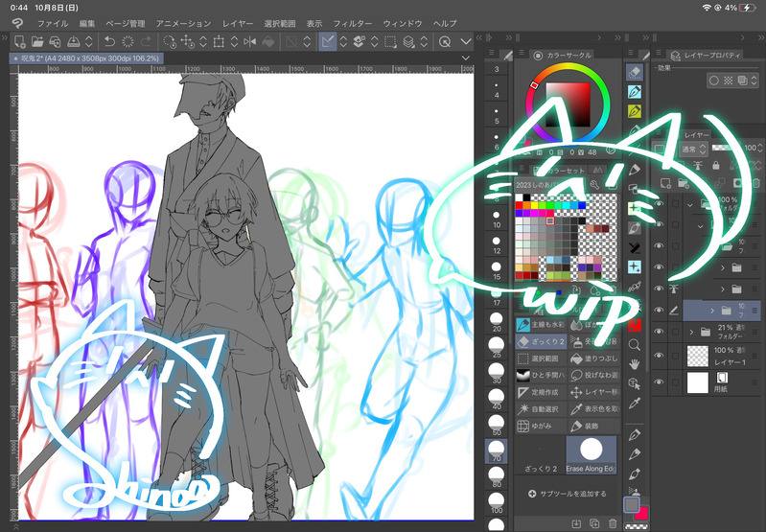Select the 投げなわ lasso sub tool

point(594,375)
